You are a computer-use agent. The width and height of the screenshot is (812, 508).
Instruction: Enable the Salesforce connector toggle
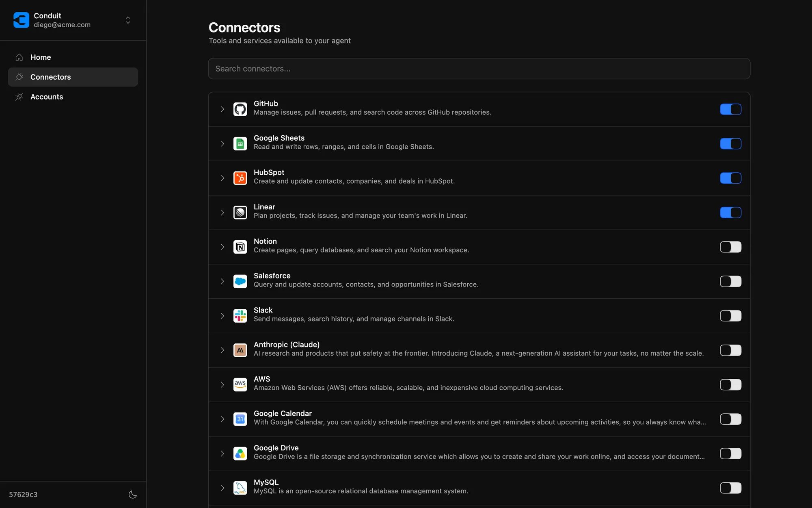(730, 281)
